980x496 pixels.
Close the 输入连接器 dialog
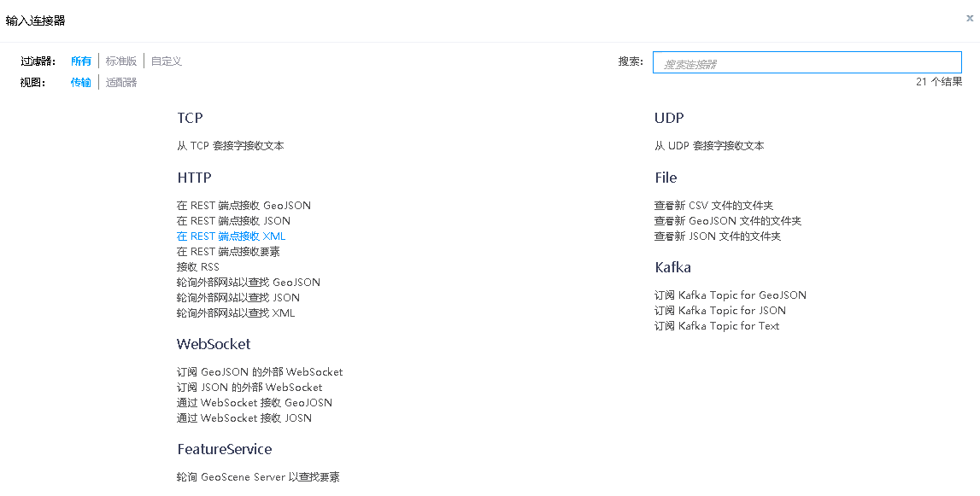[970, 18]
